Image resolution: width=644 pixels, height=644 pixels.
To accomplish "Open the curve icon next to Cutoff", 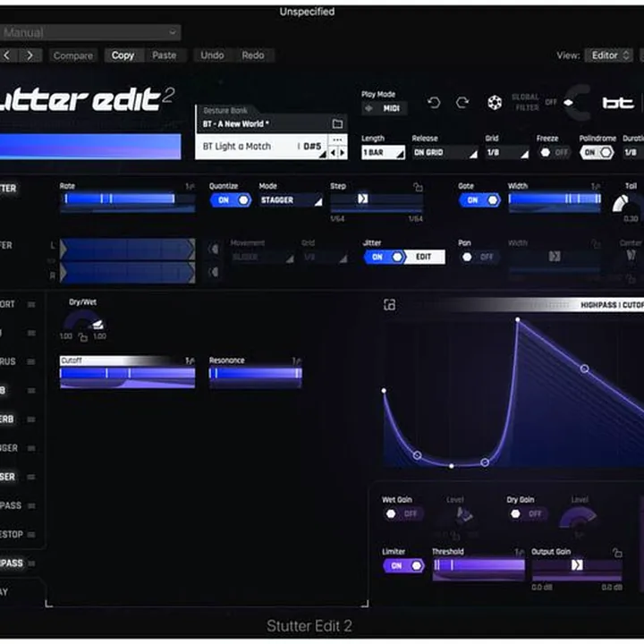I will pos(190,360).
